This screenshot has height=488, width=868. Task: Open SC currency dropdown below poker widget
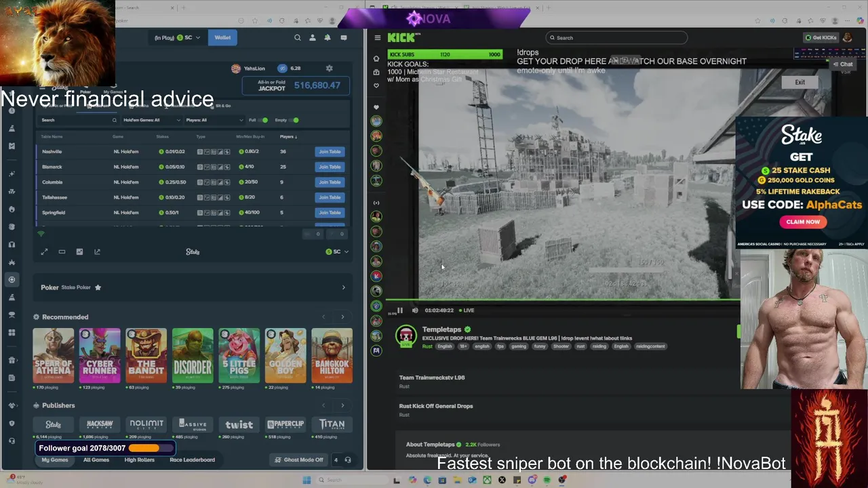pyautogui.click(x=337, y=252)
